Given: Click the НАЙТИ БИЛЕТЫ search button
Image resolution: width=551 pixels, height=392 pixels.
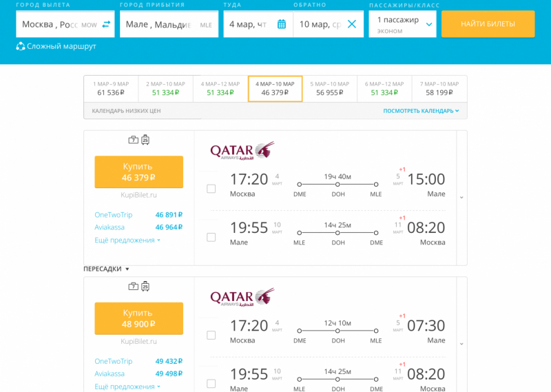Looking at the screenshot, I should point(488,24).
